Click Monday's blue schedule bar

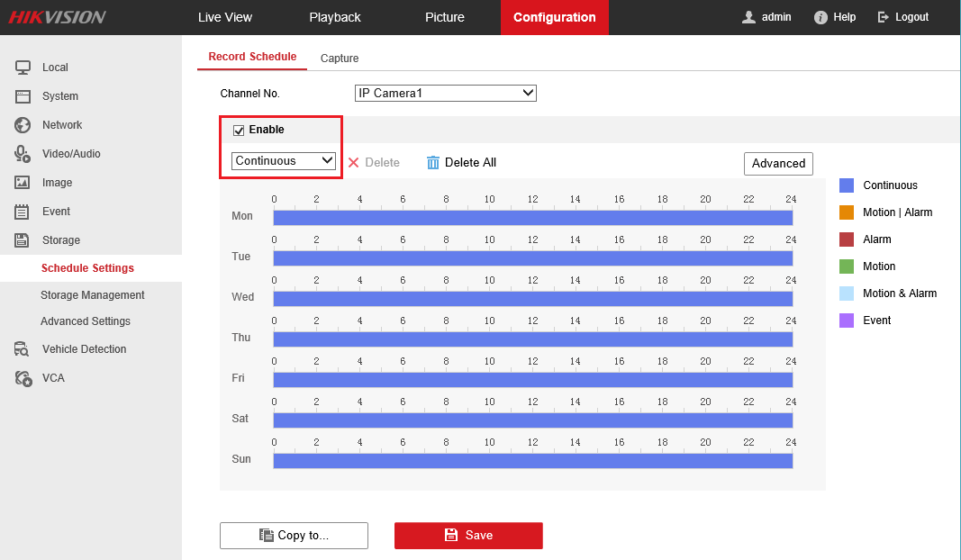pos(532,218)
